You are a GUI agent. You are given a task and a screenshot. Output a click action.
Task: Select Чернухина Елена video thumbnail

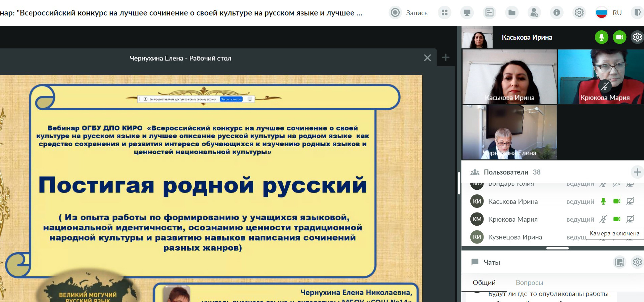pos(509,132)
